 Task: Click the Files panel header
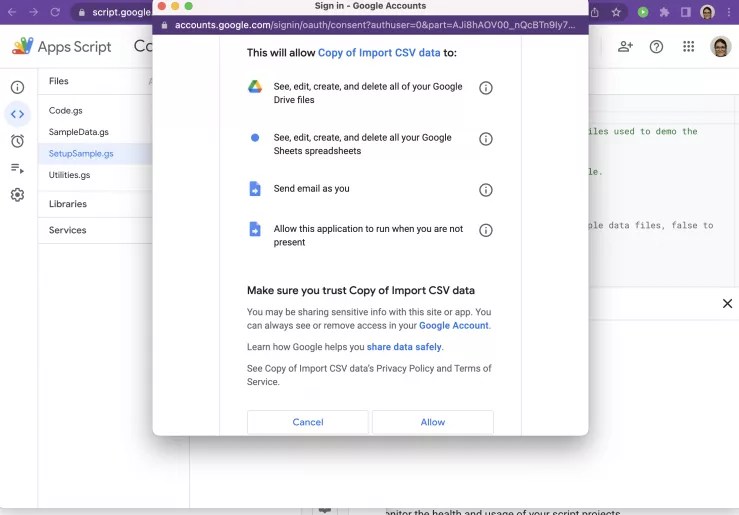58,81
